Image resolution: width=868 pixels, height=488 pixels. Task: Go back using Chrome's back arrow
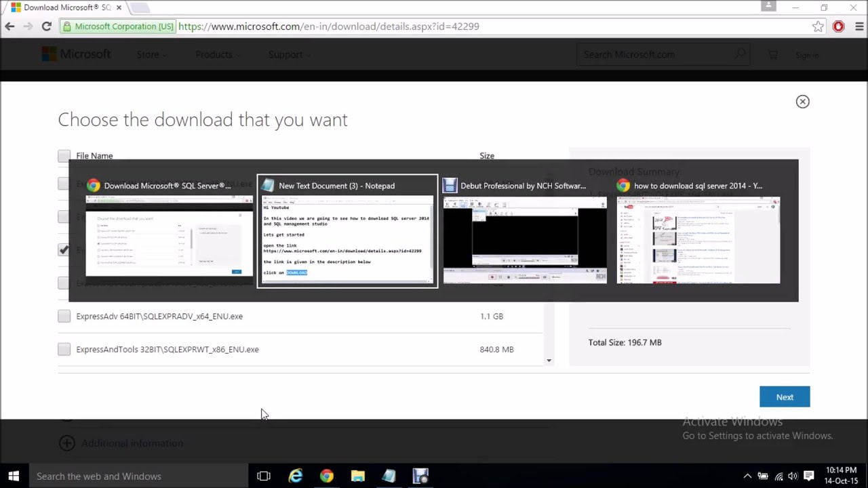tap(9, 26)
